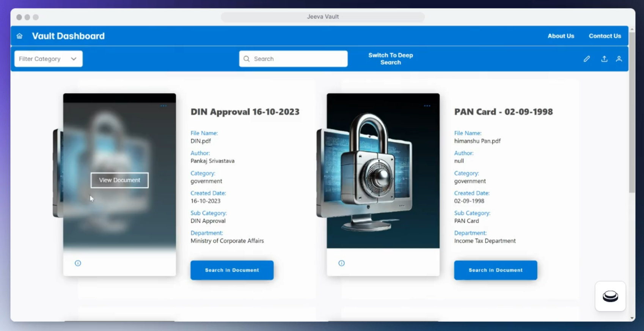Click the home icon beside Vault Dashboard
Image resolution: width=644 pixels, height=331 pixels.
19,36
